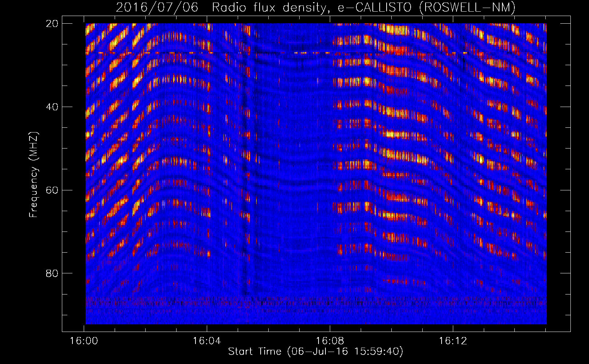Click the '80' frequency tick label
Image resolution: width=589 pixels, height=364 pixels.
click(52, 273)
